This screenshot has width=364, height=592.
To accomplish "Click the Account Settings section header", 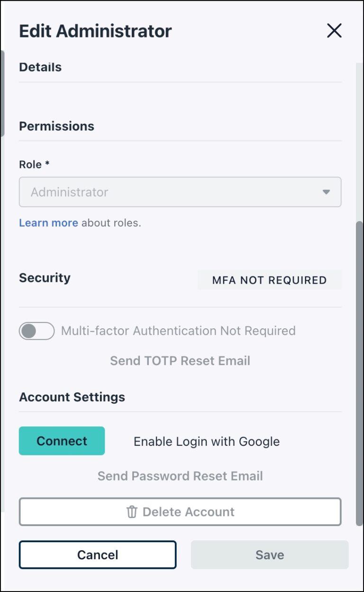I will (x=72, y=397).
